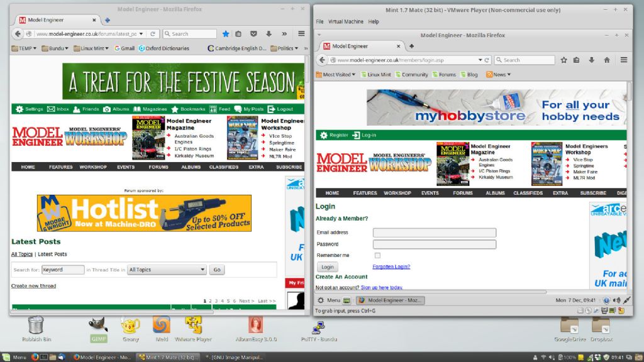Viewport: 644px width, 362px height.
Task: Switch to GNU Image Manipulation taskbar item
Action: tap(233, 357)
